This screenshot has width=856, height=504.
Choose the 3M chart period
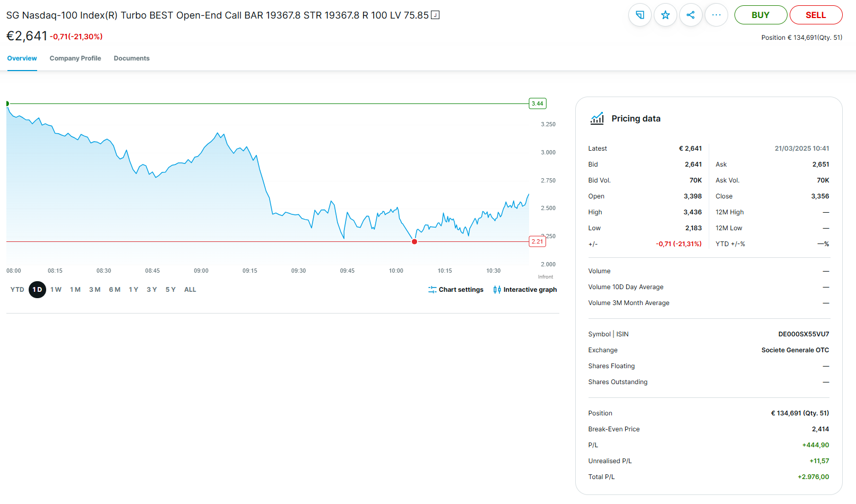(94, 290)
